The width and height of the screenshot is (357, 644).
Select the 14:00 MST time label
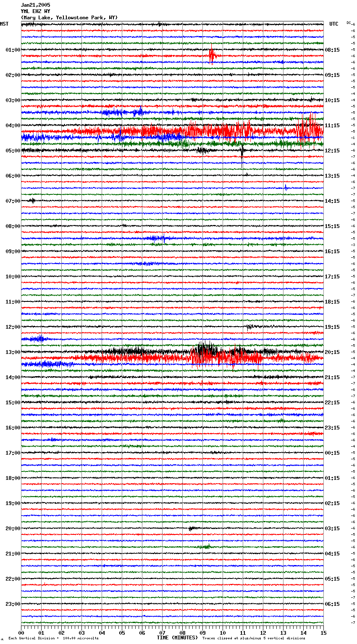click(x=13, y=377)
